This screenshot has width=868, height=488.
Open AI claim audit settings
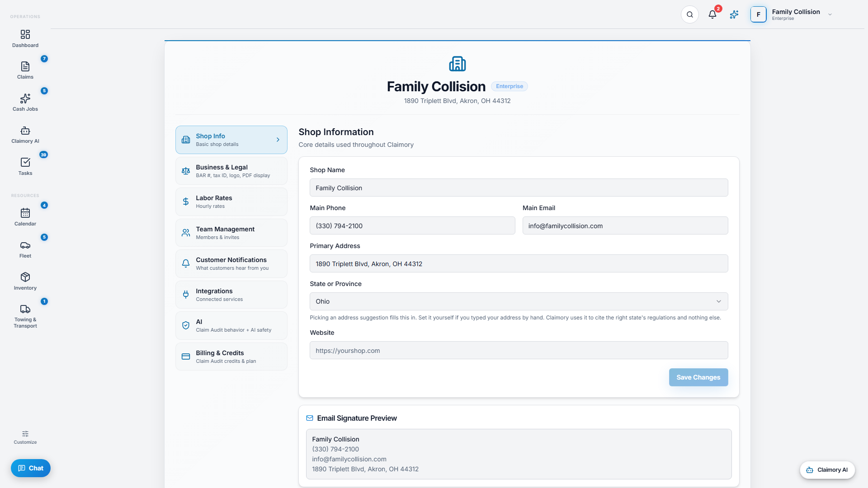coord(231,326)
